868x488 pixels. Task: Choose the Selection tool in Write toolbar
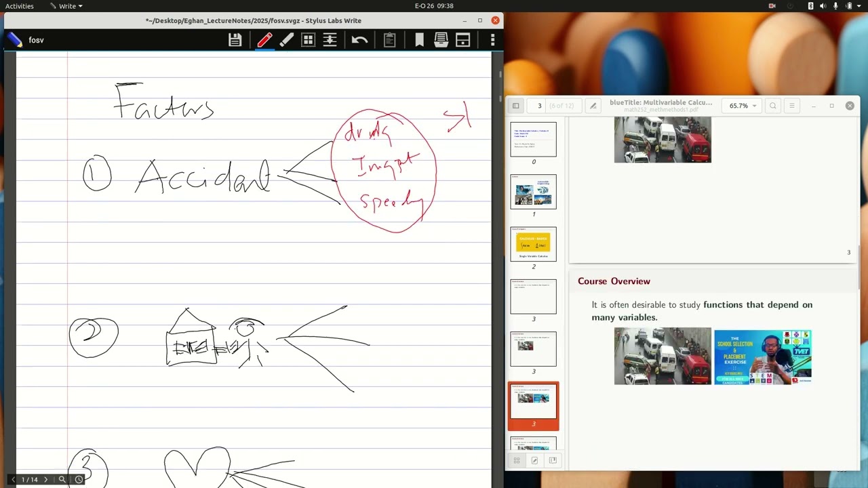308,40
